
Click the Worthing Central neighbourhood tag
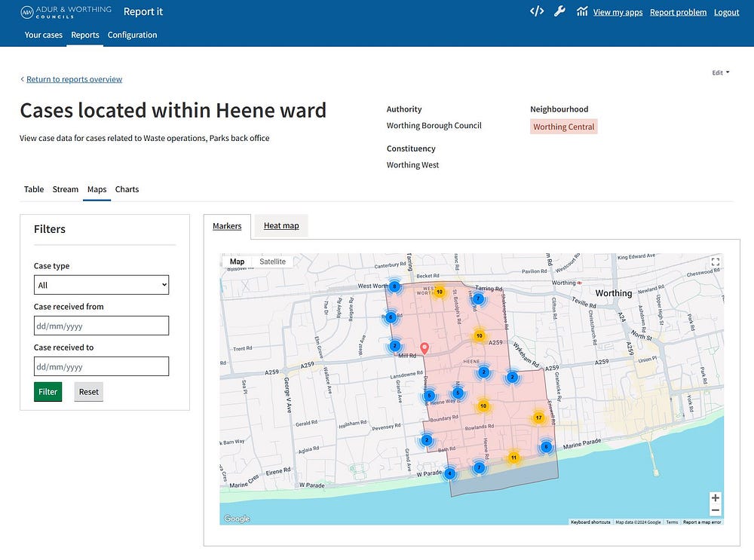pyautogui.click(x=563, y=127)
